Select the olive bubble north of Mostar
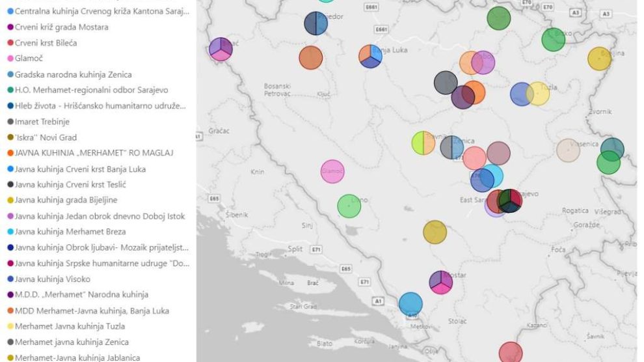Viewport: 644px width, 362px height. pos(435,232)
